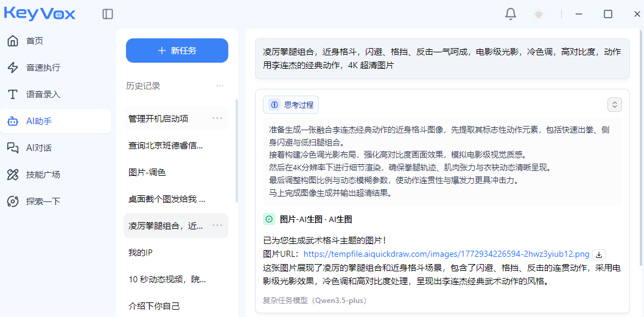The width and height of the screenshot is (644, 317).
Task: Select 图片-调色 history item
Action: coord(147,172)
